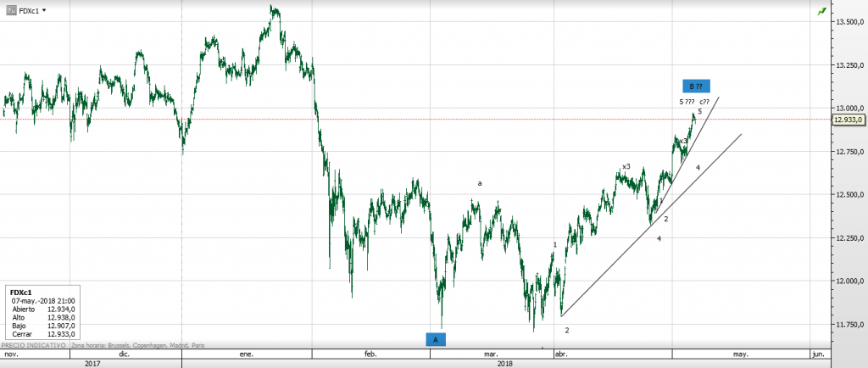The width and height of the screenshot is (868, 368).
Task: Select the blue 'A' wave label
Action: [436, 339]
